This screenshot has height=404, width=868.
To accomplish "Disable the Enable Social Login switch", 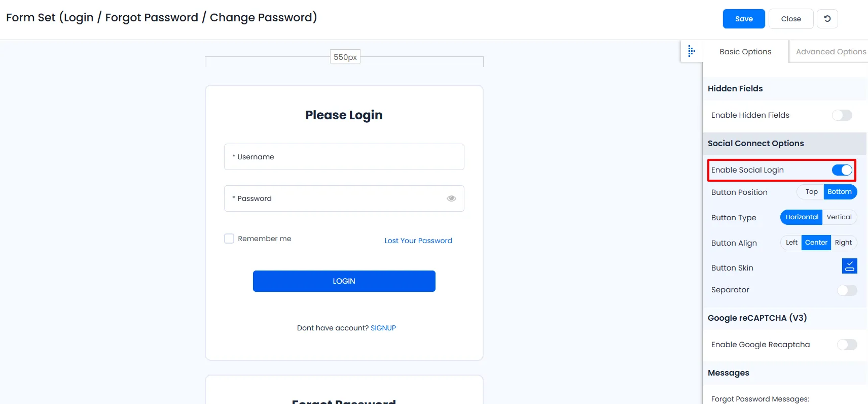I will point(842,170).
